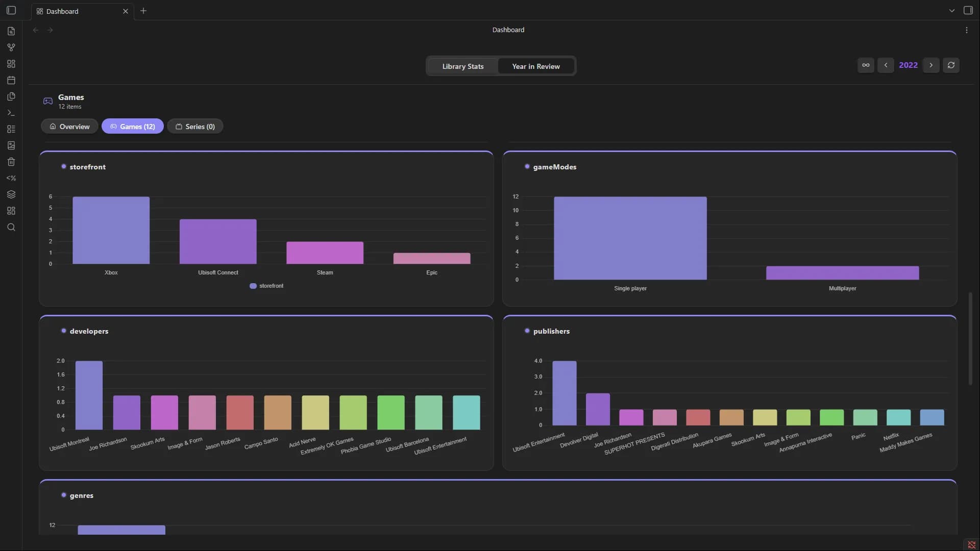Click the stacked documents icon in the ribbon
This screenshot has height=551, width=980.
[11, 96]
